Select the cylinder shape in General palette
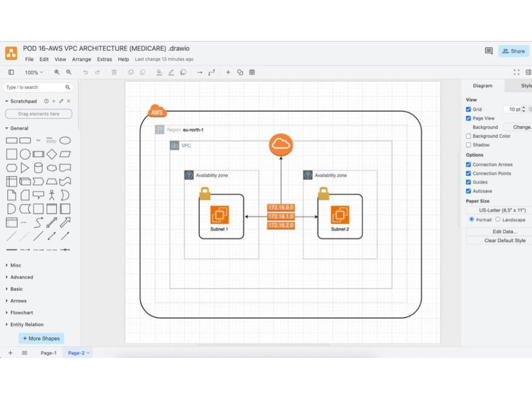This screenshot has width=532, height=399. [x=38, y=168]
